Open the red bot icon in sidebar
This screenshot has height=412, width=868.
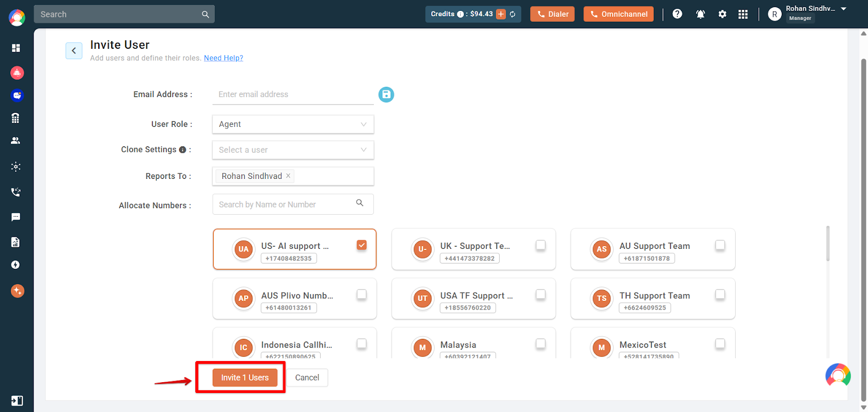(x=17, y=73)
